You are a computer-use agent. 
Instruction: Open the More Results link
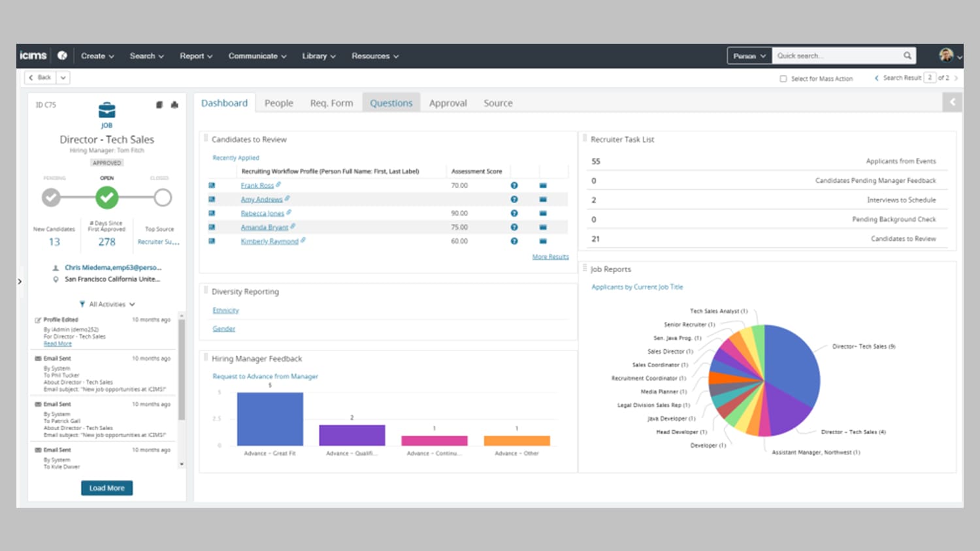click(x=550, y=257)
